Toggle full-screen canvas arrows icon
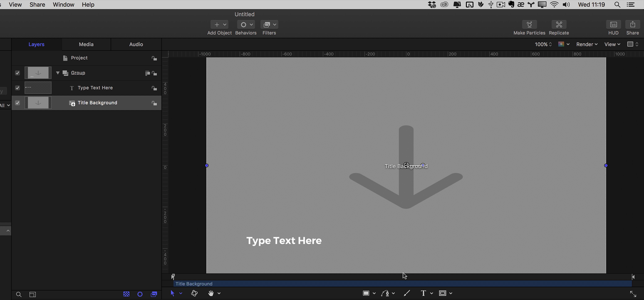This screenshot has height=300, width=644. point(633,294)
